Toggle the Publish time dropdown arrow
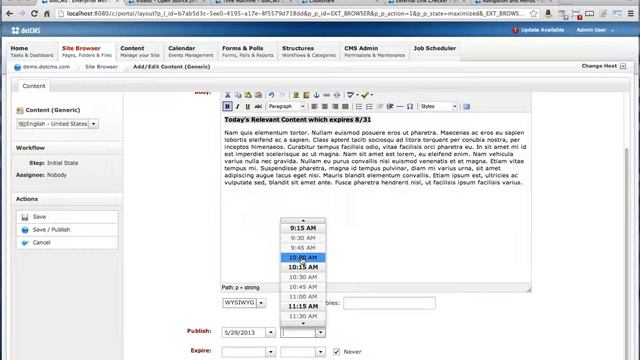This screenshot has width=640, height=360. [x=320, y=333]
